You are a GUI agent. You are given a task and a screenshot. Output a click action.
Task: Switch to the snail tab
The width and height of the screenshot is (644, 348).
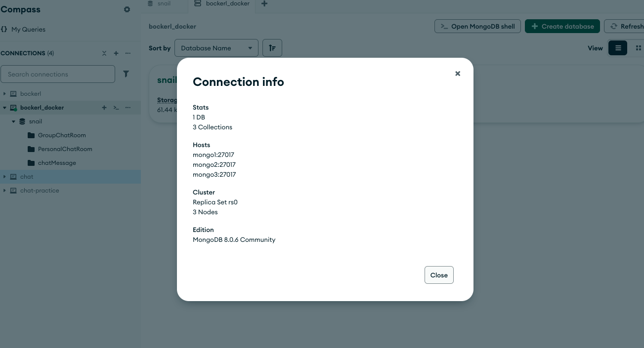tap(164, 3)
